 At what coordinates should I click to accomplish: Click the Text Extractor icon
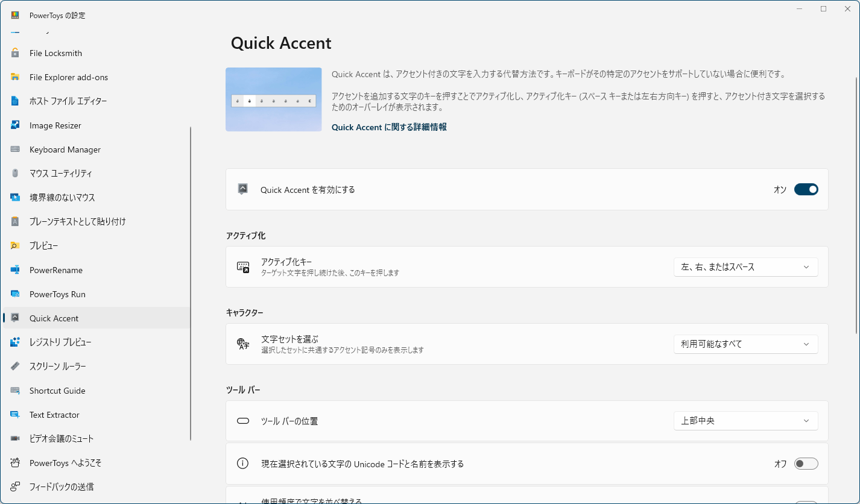click(15, 415)
